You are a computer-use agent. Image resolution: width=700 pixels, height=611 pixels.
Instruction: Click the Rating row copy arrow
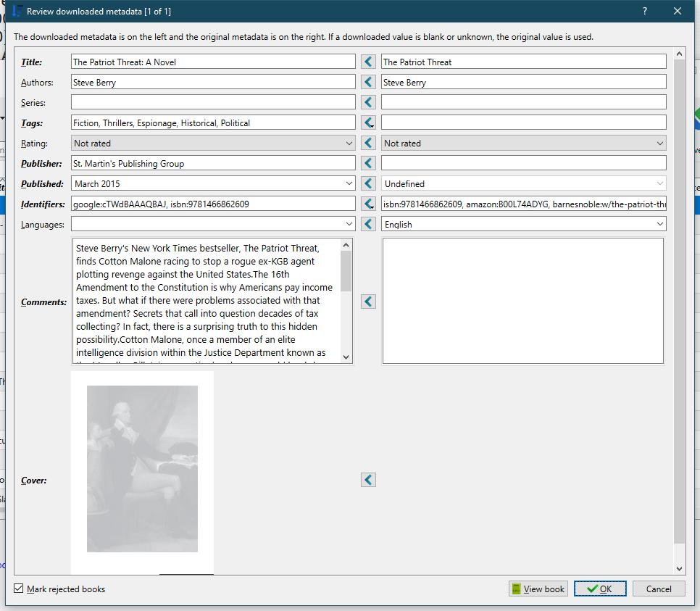point(368,143)
